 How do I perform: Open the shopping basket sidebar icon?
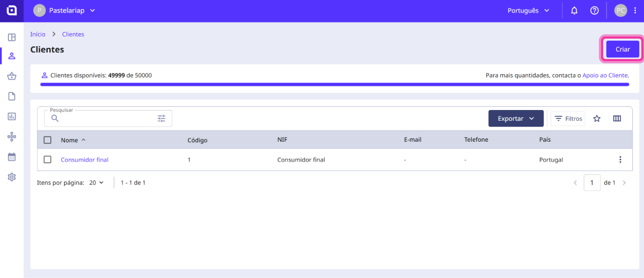[x=11, y=76]
